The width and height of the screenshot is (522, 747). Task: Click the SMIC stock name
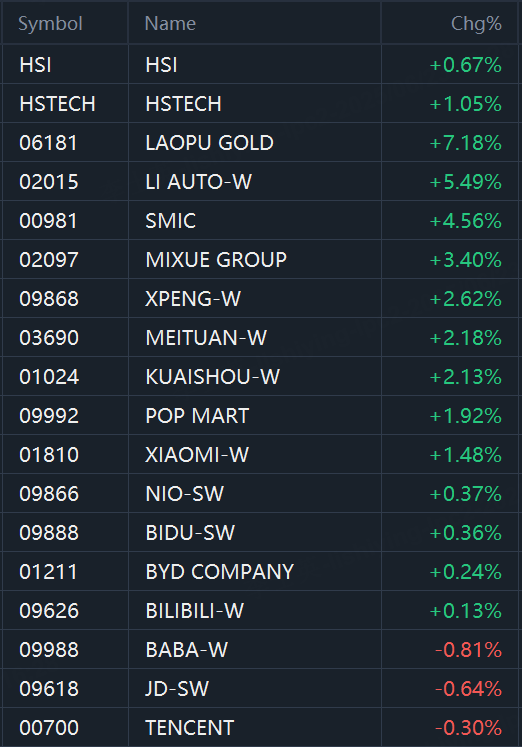click(x=171, y=221)
